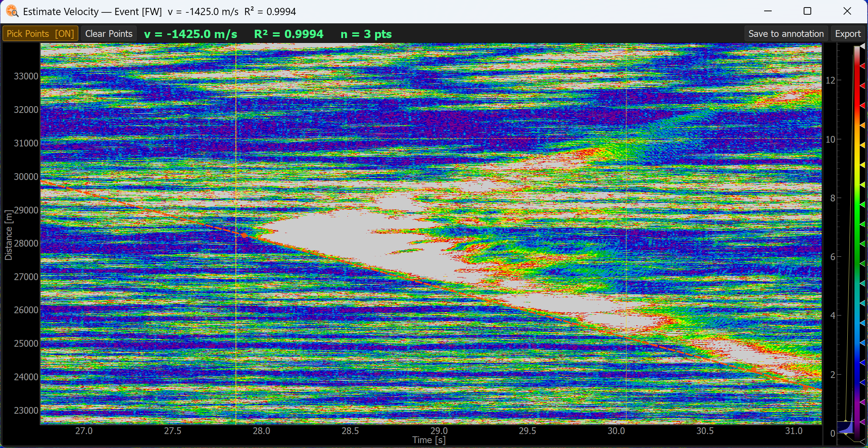Click the R² = 0.9994 toolbar readout
This screenshot has width=868, height=448.
tap(289, 34)
